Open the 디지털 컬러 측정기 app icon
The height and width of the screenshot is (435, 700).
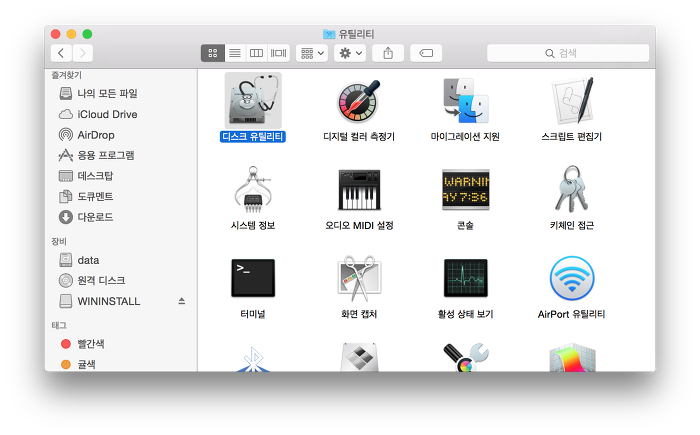(359, 101)
